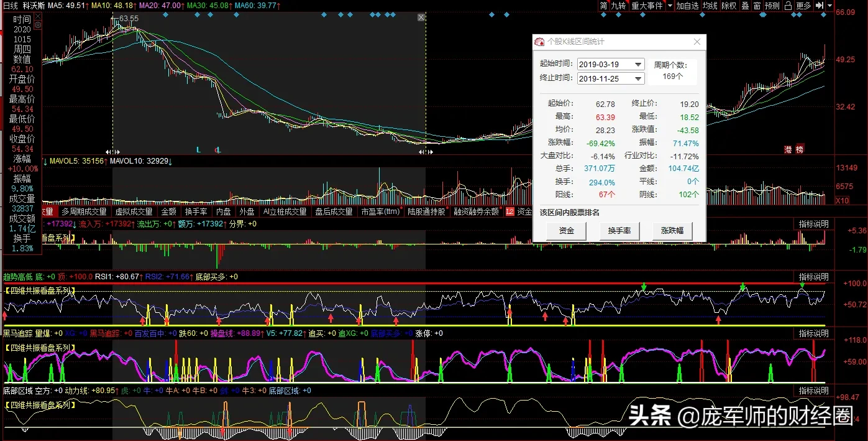Click the 重大事件 button

pyautogui.click(x=647, y=6)
